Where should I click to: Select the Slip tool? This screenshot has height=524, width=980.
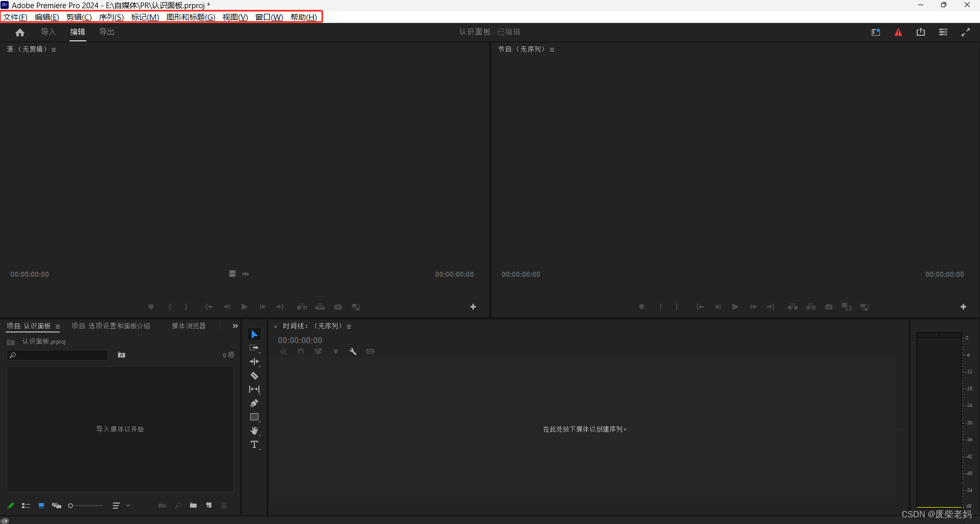(254, 389)
